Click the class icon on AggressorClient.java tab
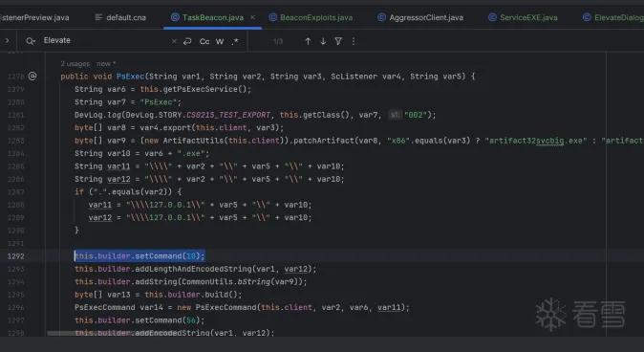Viewport: 644px width, 352px height. pos(381,17)
